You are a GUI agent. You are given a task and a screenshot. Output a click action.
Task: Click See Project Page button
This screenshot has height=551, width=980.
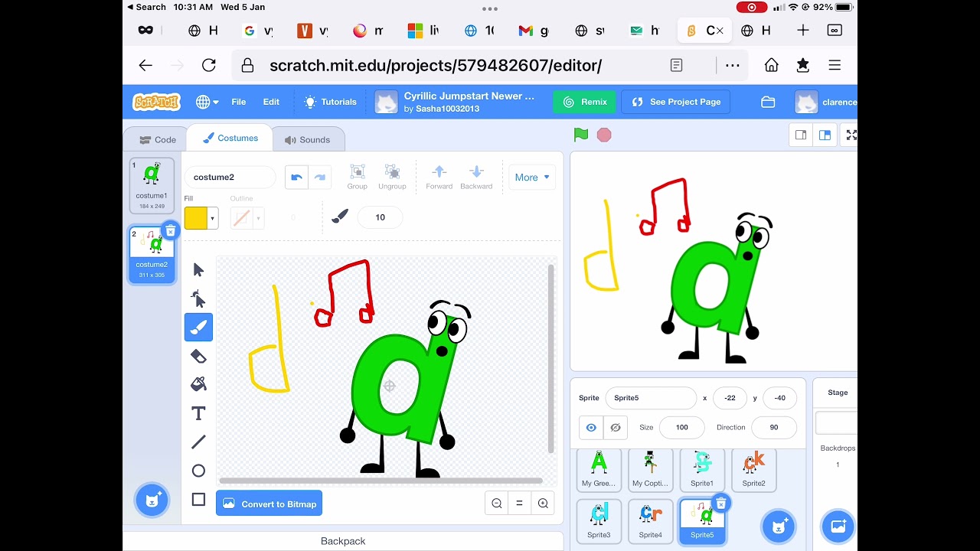coord(675,102)
